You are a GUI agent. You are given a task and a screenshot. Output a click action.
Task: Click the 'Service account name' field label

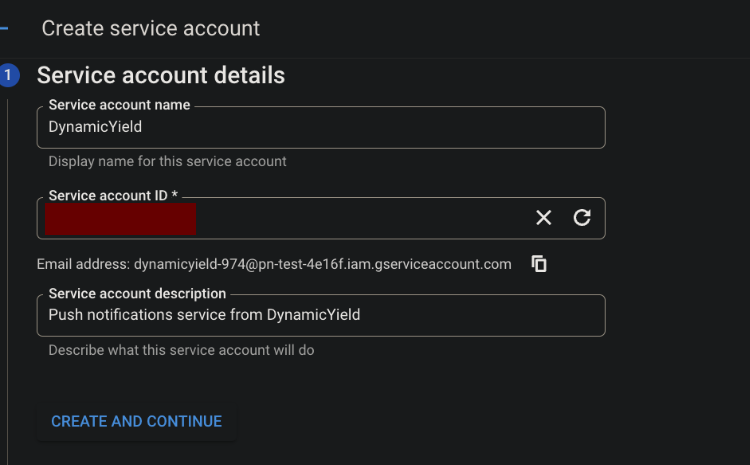point(119,104)
